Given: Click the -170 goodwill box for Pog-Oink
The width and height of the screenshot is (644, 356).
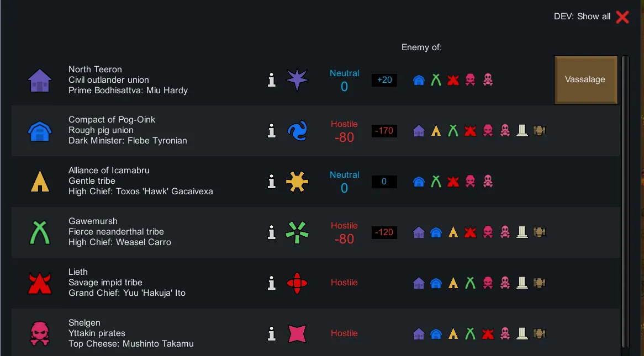Looking at the screenshot, I should (384, 131).
